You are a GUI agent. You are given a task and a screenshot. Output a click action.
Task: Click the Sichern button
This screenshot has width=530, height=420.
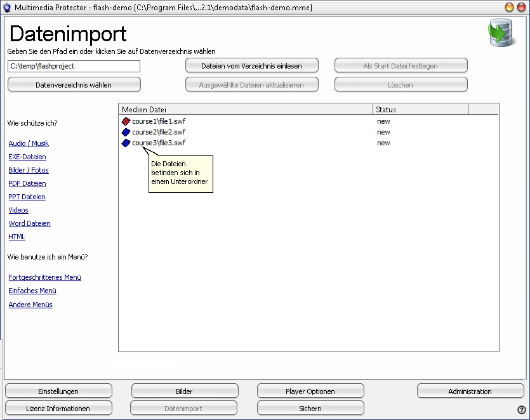pos(310,408)
